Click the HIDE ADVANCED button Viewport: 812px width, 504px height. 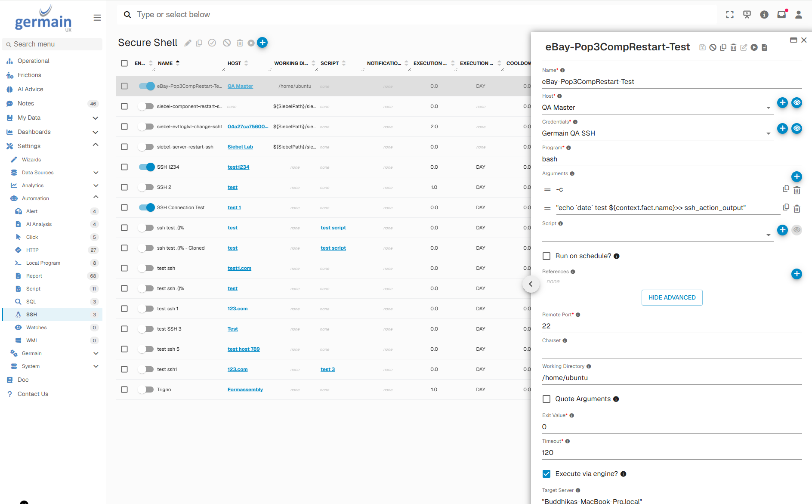[x=672, y=297]
